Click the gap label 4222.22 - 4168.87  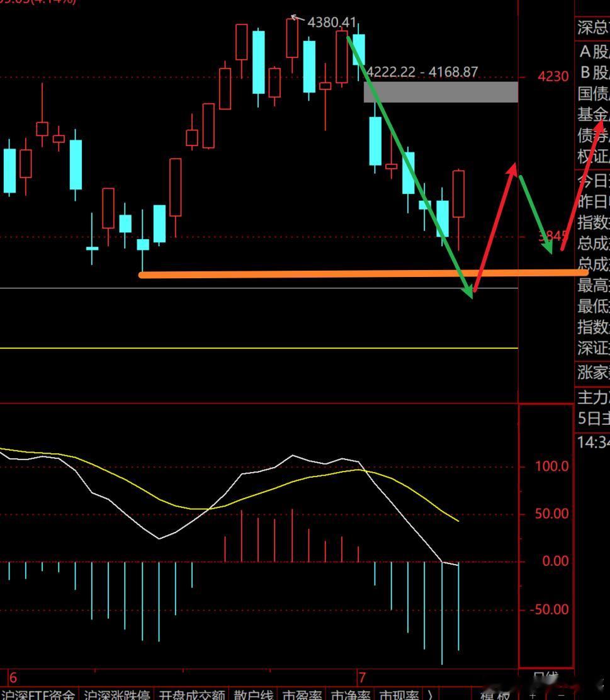click(422, 72)
